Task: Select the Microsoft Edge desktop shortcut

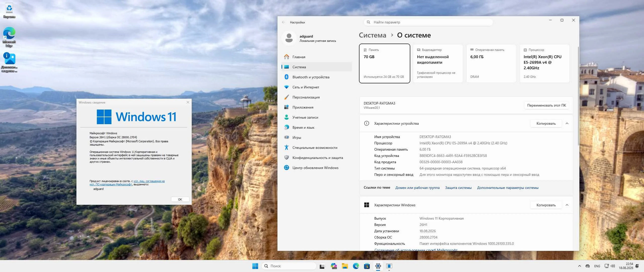Action: pos(9,37)
